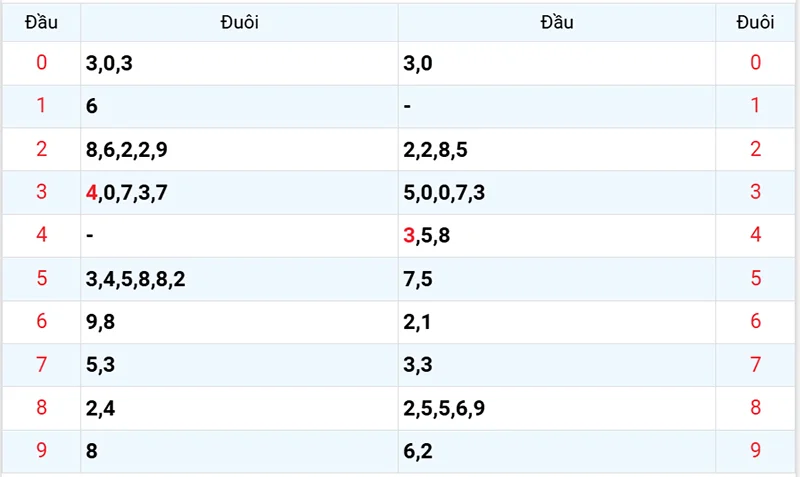Viewport: 800px width, 477px height.
Task: Click the cell containing only 6
Action: coord(92,106)
